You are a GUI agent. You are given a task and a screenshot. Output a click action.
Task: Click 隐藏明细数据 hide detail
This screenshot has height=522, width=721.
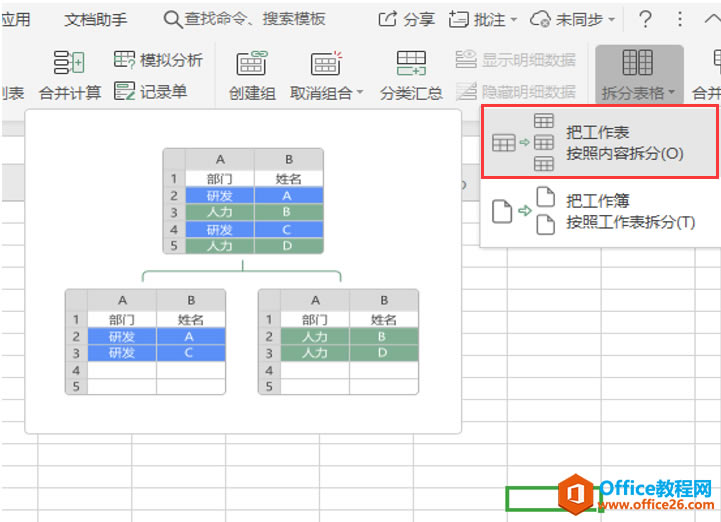point(515,92)
